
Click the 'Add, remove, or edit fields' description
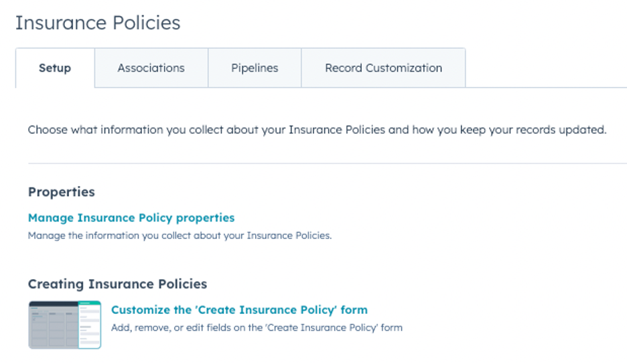257,328
